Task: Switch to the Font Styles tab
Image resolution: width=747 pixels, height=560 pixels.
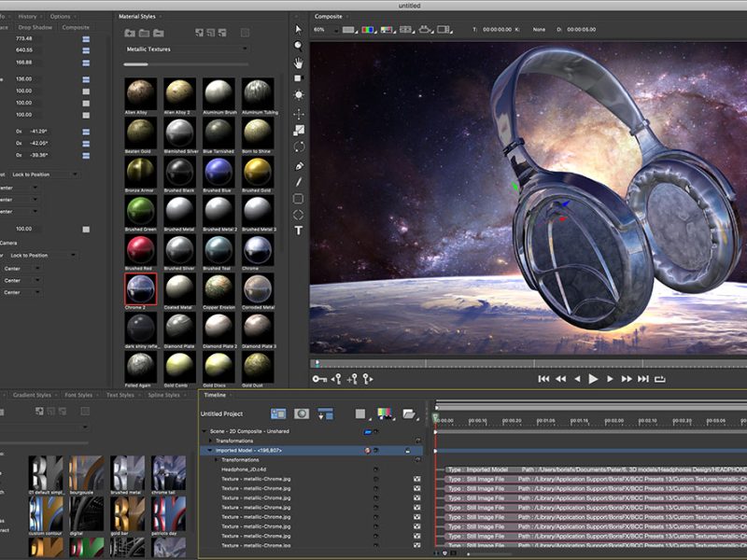Action: (x=78, y=395)
